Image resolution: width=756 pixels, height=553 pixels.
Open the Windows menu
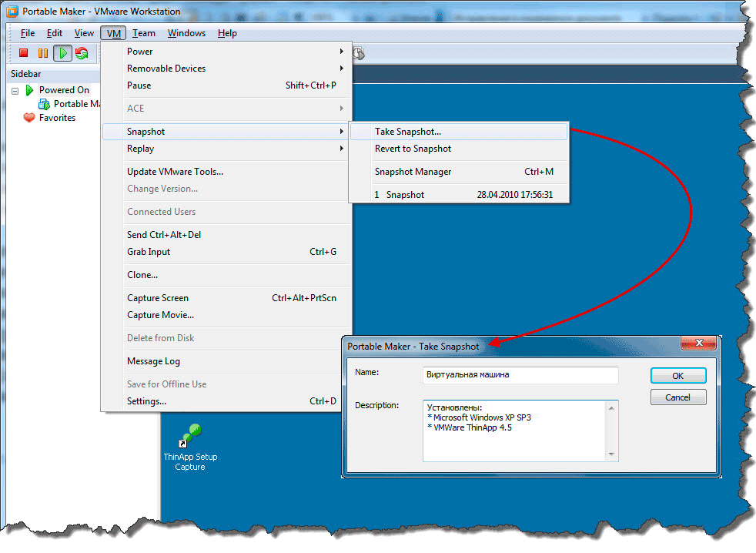tap(186, 33)
